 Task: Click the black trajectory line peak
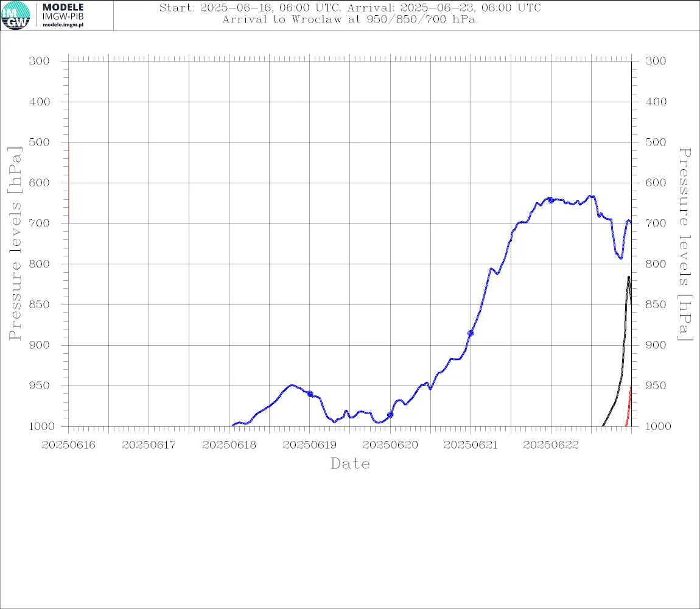click(x=629, y=278)
